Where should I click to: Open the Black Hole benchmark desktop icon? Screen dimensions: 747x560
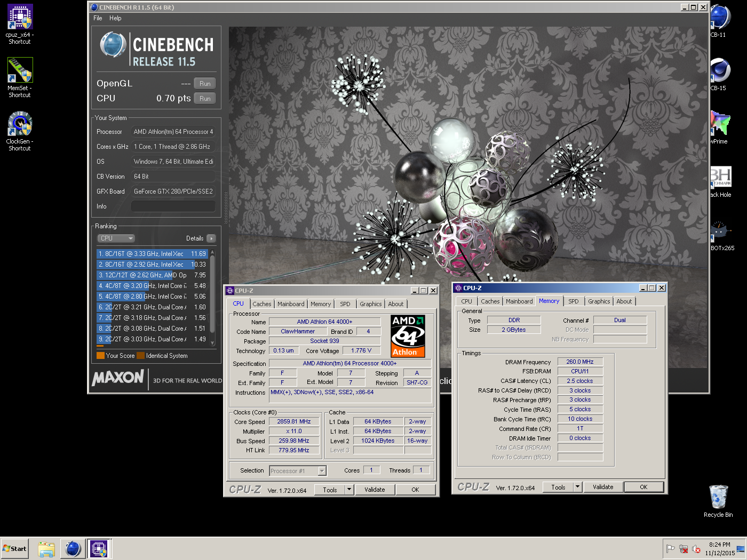[x=720, y=181]
